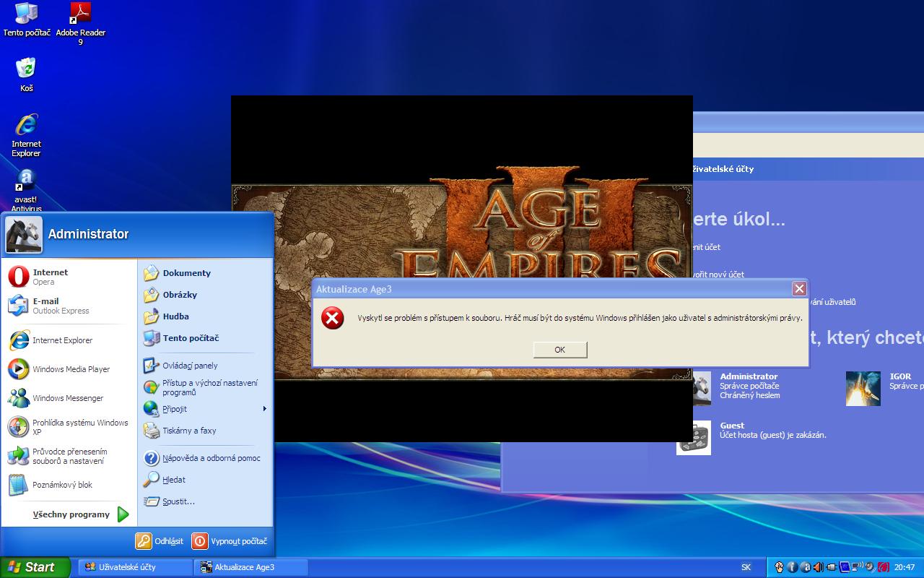
Task: Click OK in the Aktualizace Age3 dialog
Action: click(x=559, y=350)
